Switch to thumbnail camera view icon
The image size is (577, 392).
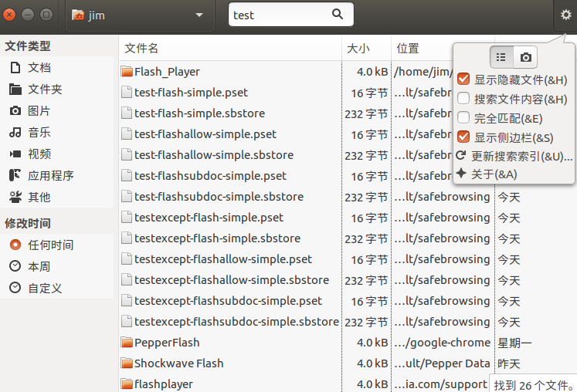click(525, 57)
